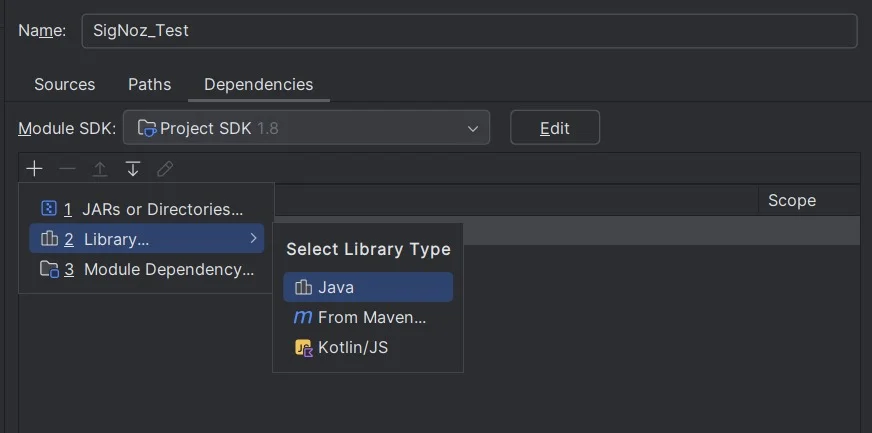Select Java library type
The image size is (872, 433).
[368, 287]
